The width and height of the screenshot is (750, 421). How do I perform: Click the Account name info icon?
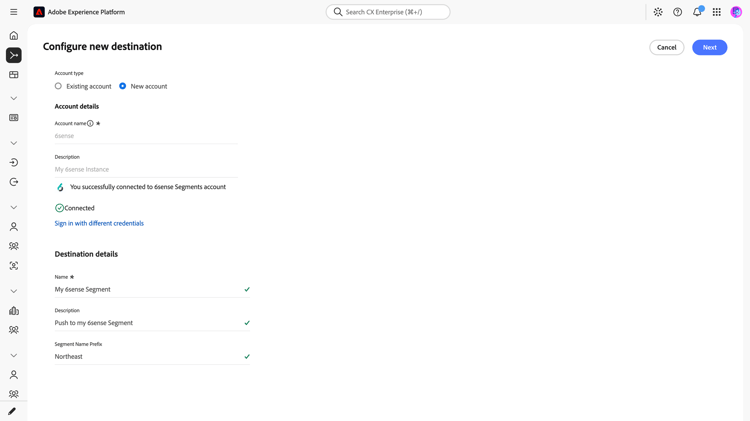pyautogui.click(x=90, y=123)
